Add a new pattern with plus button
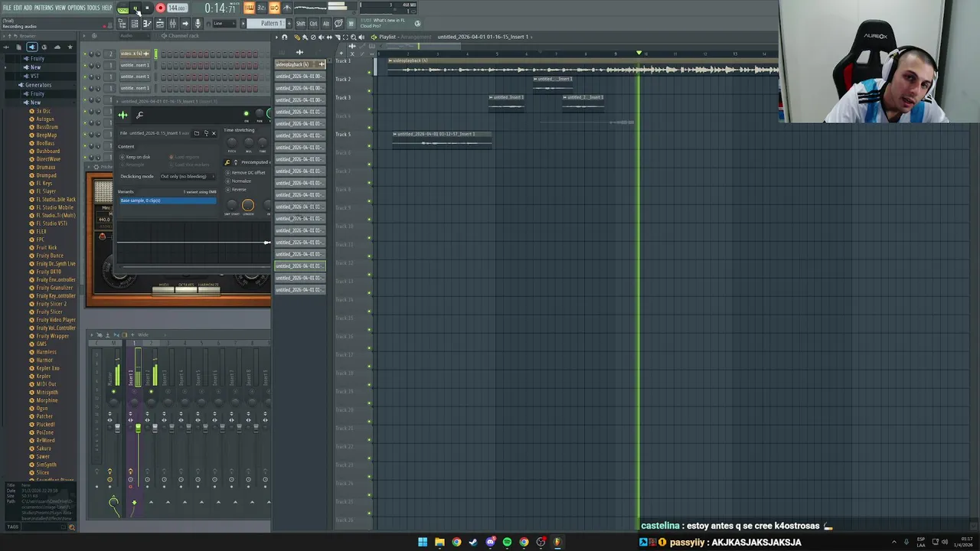 tap(289, 23)
